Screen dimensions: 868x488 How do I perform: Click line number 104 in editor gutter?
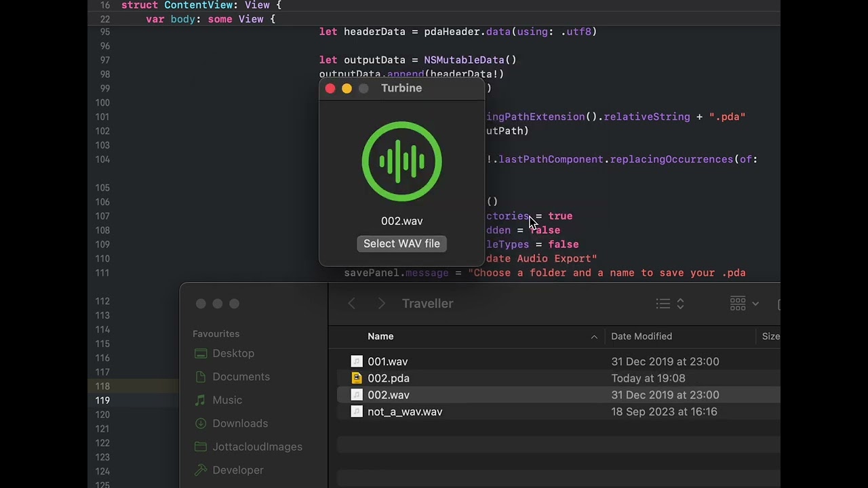pos(102,159)
